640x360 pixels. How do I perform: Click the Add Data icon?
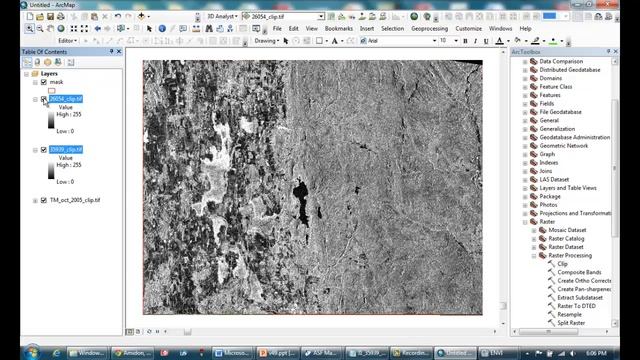pyautogui.click(x=141, y=16)
